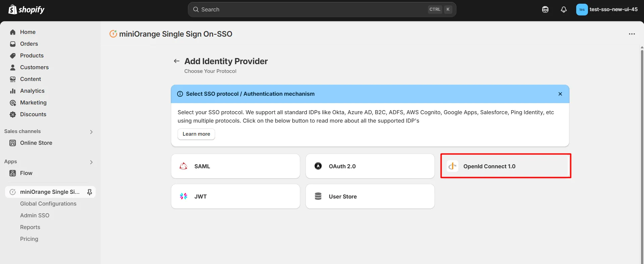Expand the Sales channels section

pos(91,132)
